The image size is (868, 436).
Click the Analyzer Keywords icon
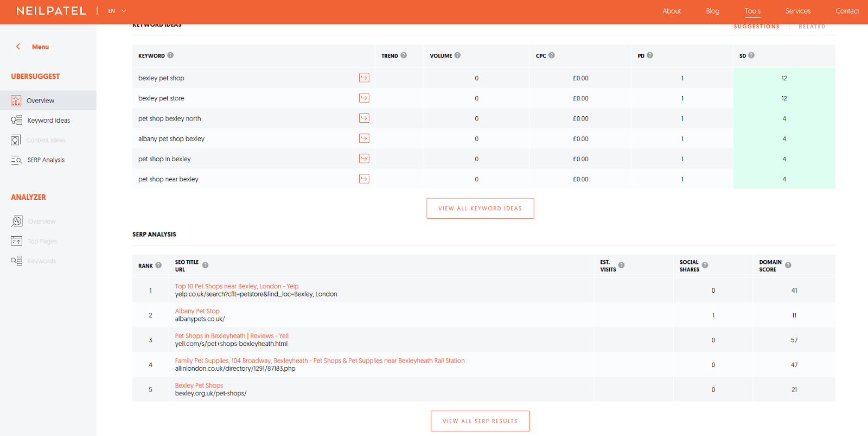17,261
